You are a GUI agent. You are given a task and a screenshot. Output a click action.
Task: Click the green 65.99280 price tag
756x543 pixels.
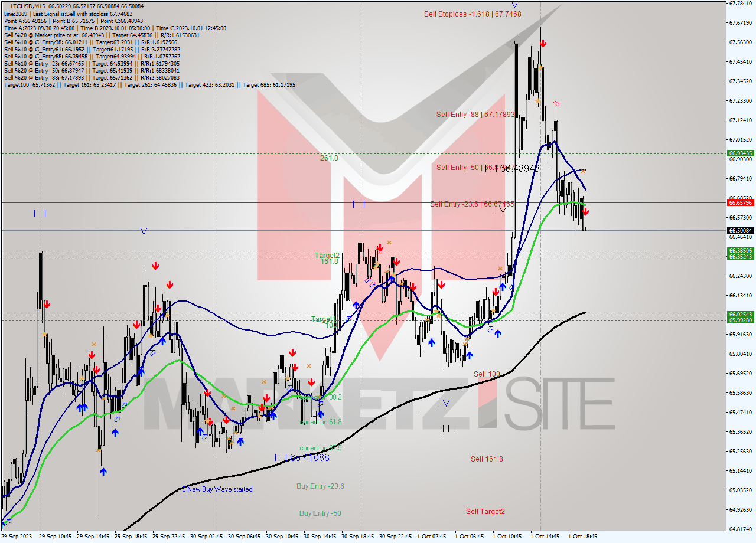coord(741,320)
